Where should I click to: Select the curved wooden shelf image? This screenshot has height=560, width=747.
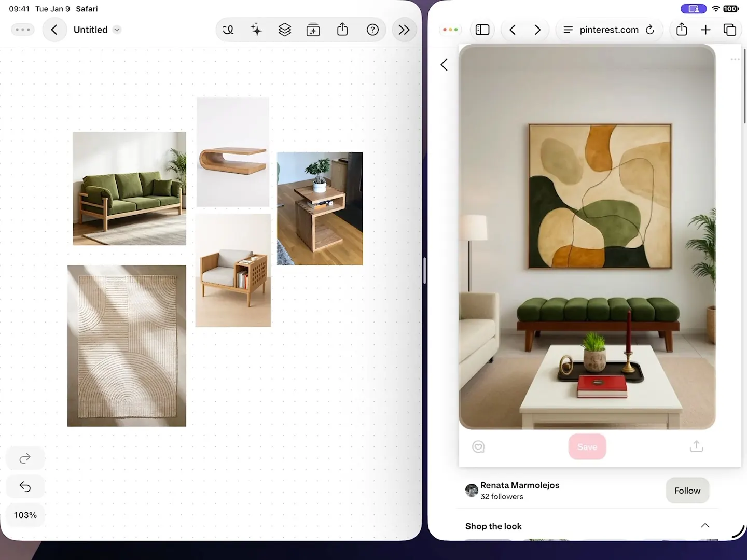point(233,152)
